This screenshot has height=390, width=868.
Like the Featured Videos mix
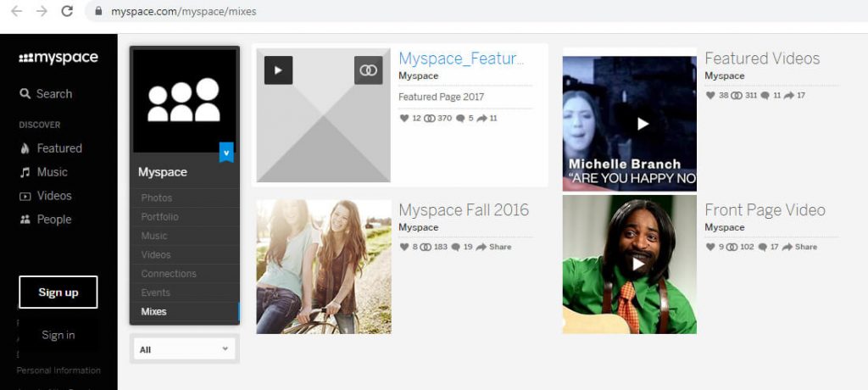(x=711, y=95)
